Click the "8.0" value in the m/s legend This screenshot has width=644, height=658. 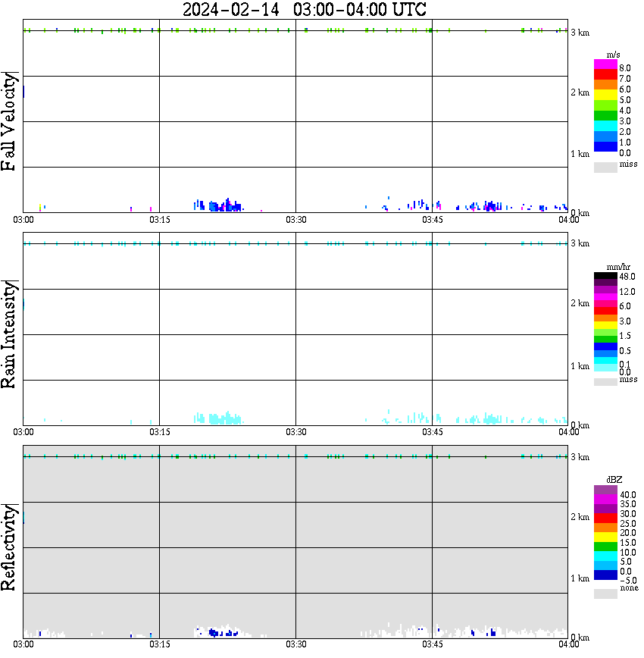[625, 68]
